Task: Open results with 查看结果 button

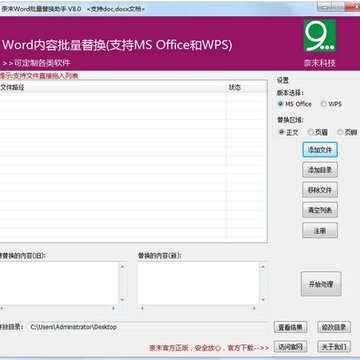Action: pos(290,327)
